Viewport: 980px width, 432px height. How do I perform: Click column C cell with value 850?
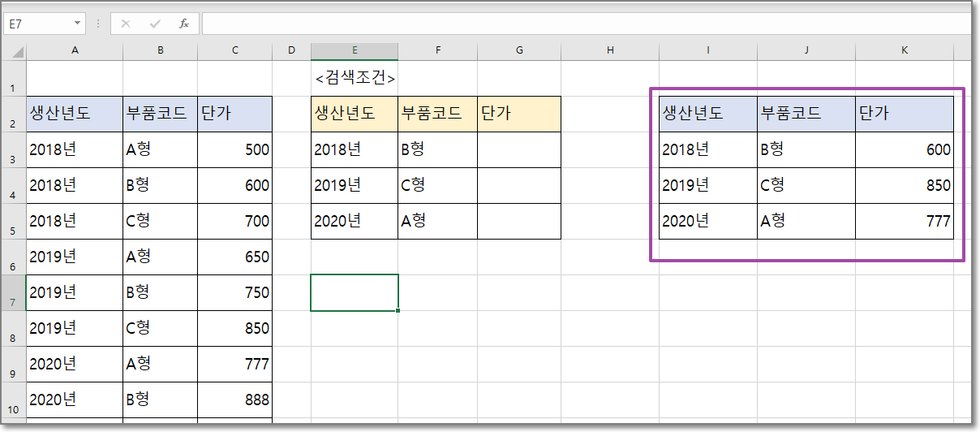click(235, 329)
